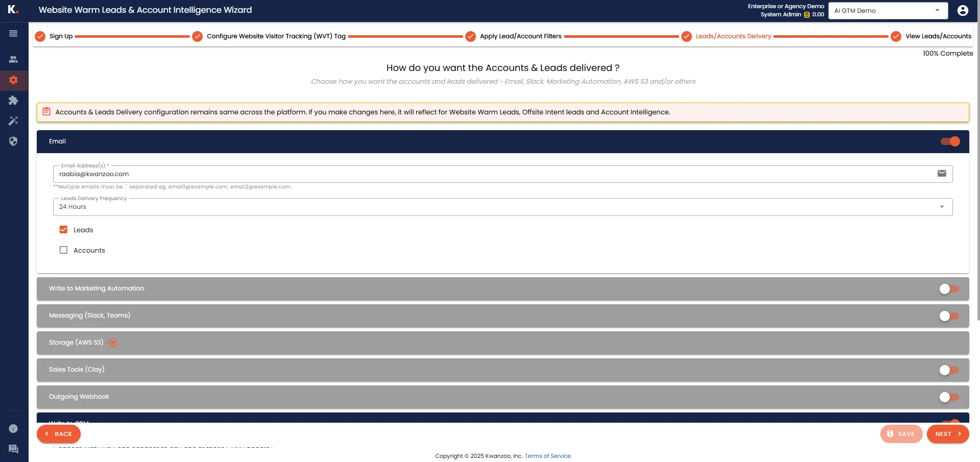The image size is (980, 462).
Task: Select the magic wand wizard icon
Action: click(13, 121)
